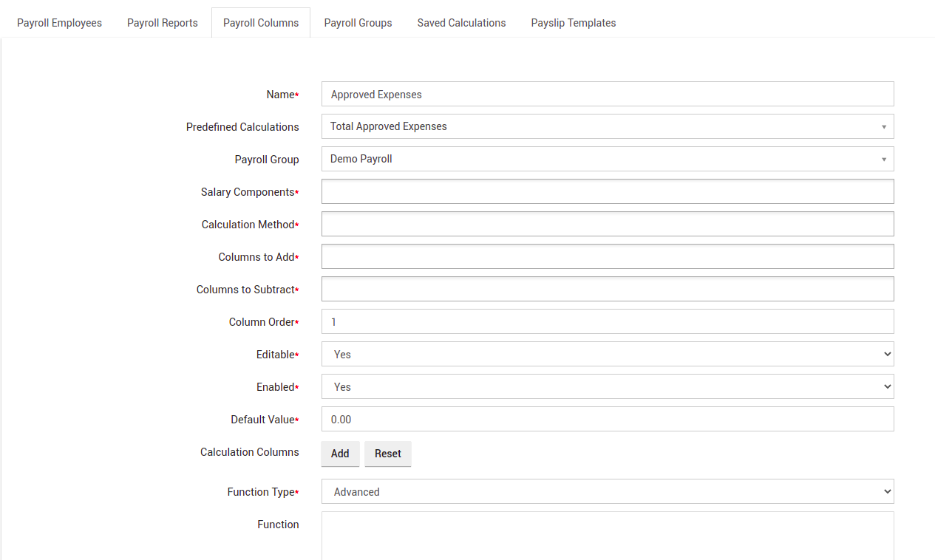Open the Editable dropdown
The width and height of the screenshot is (935, 560).
pos(608,354)
